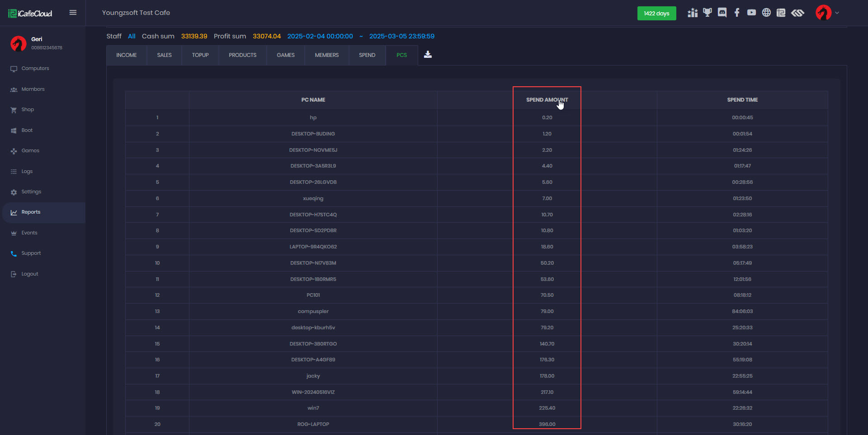The image size is (868, 435).
Task: Download the report with export icon
Action: (428, 55)
